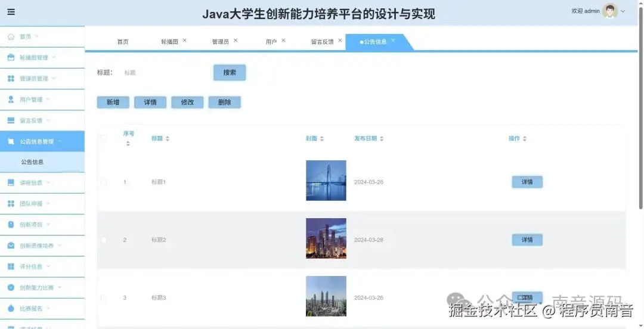
Task: Check the checkbox for row 标题1
Action: (x=104, y=182)
